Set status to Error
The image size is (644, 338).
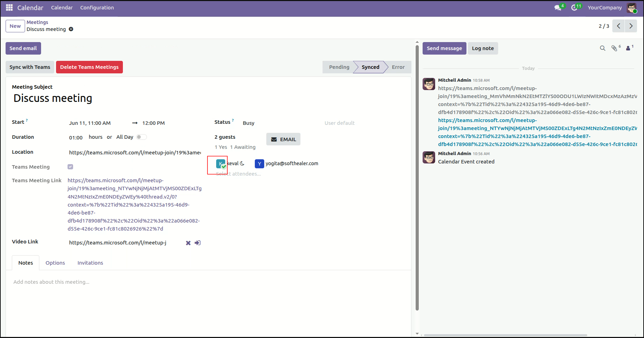pyautogui.click(x=398, y=67)
